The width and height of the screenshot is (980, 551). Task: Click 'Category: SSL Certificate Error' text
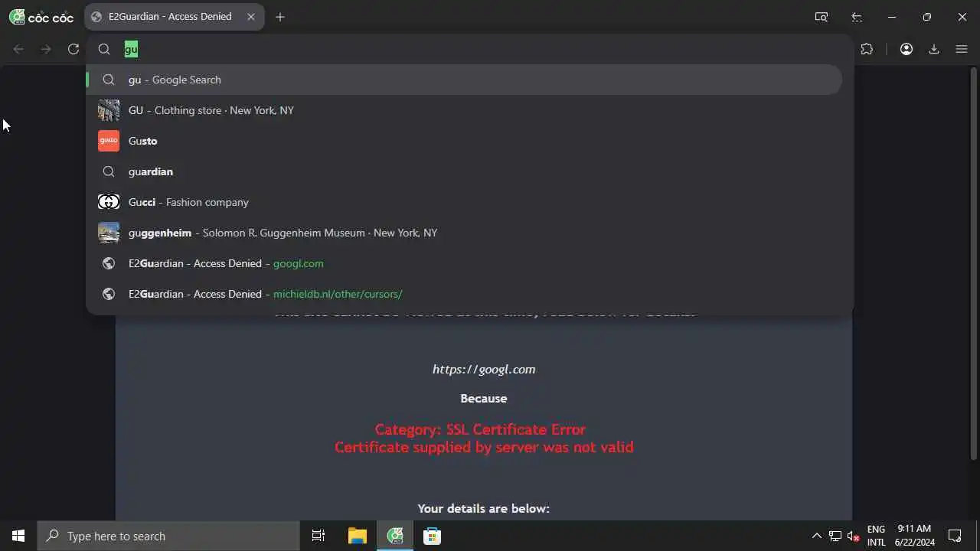coord(480,429)
